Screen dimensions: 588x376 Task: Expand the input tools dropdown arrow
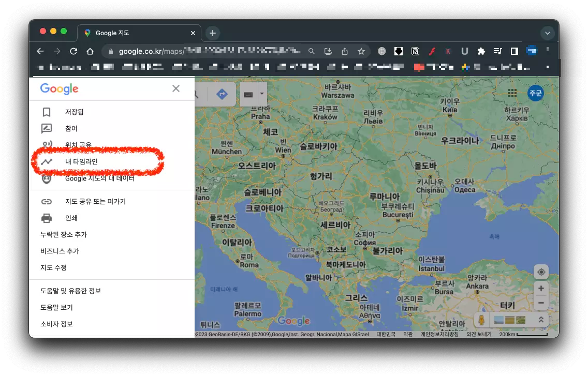262,94
